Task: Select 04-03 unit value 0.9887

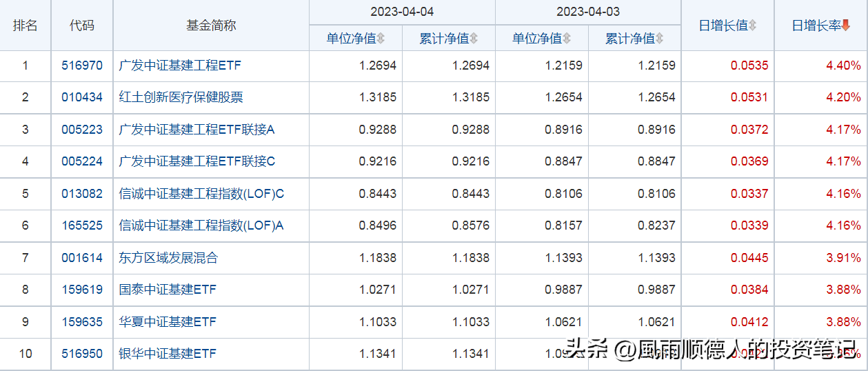Action: 563,290
